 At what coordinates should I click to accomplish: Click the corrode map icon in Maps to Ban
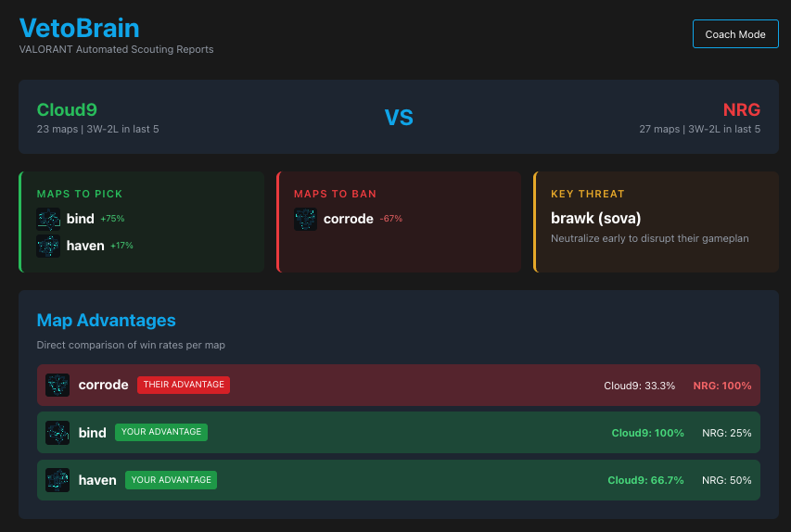(x=306, y=219)
